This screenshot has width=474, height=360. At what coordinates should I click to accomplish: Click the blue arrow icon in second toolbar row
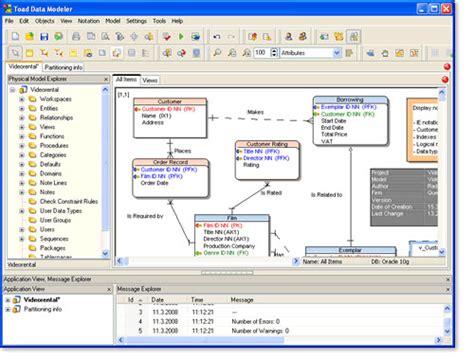tap(370, 53)
